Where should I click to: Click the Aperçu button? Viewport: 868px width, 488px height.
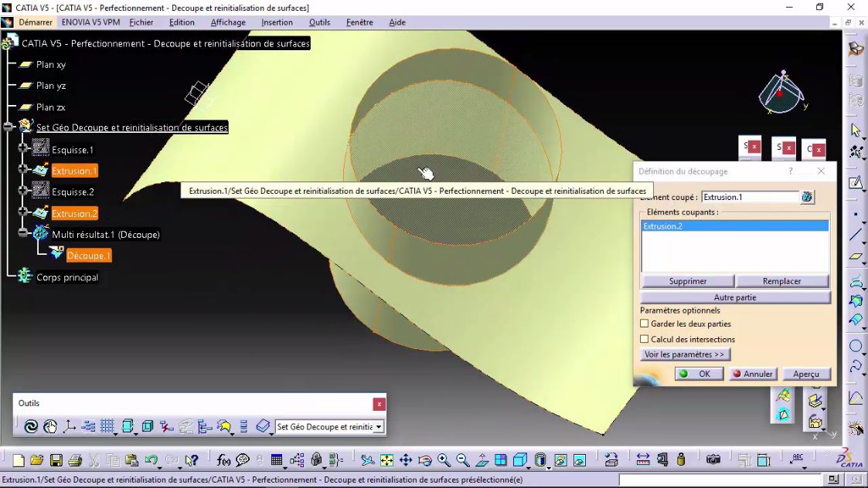click(x=806, y=374)
